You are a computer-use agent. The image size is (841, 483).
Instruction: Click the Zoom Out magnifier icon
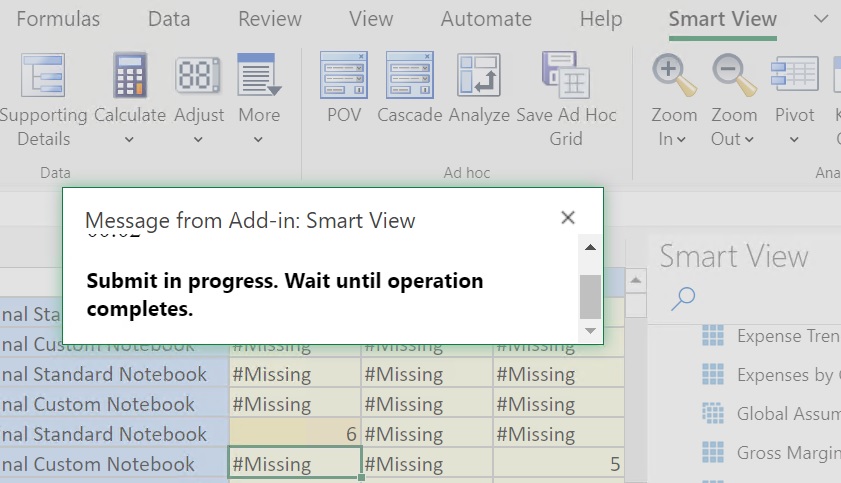coord(733,75)
